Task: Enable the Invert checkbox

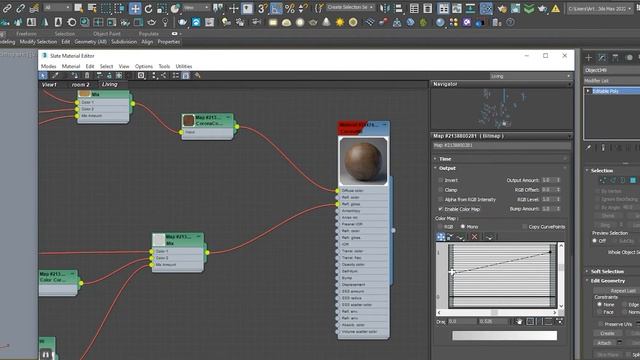Action: point(440,180)
